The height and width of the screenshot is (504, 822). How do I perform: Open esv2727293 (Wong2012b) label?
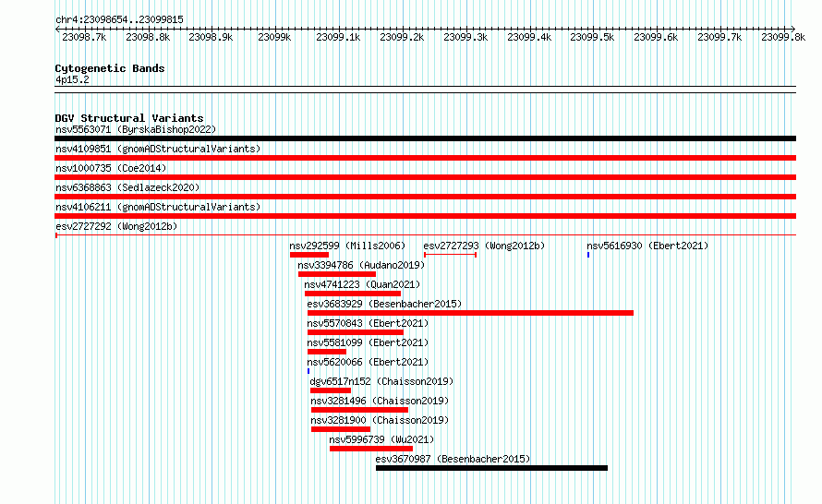[x=484, y=246]
